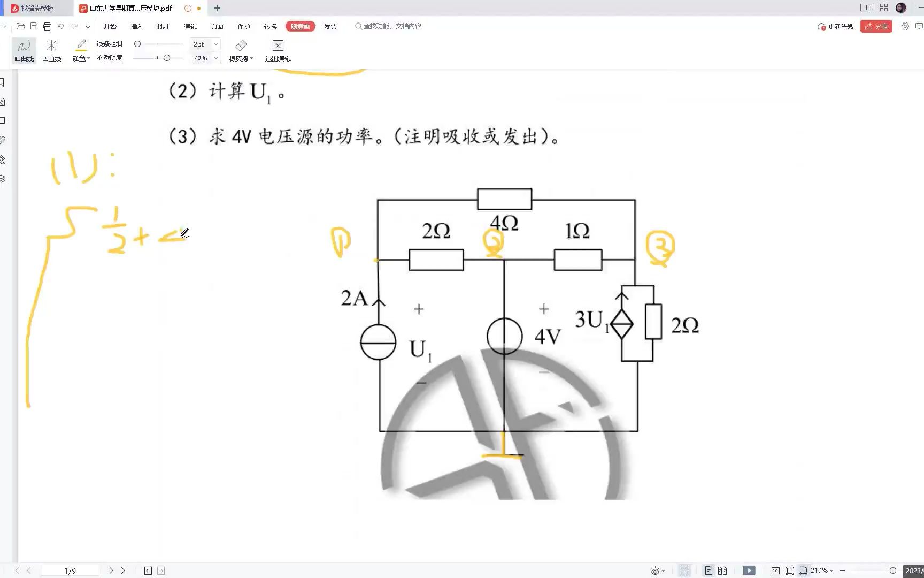Toggle the fit width icon
This screenshot has height=578, width=924.
click(x=803, y=571)
